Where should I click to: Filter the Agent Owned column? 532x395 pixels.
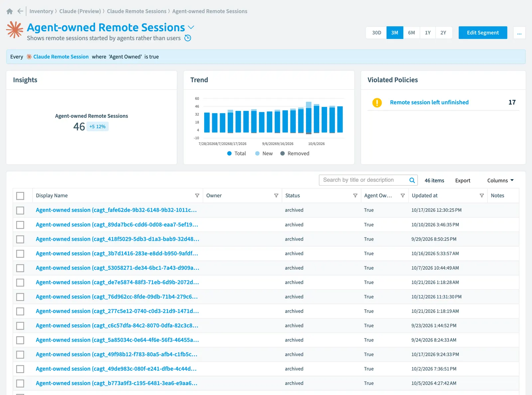[x=403, y=196]
